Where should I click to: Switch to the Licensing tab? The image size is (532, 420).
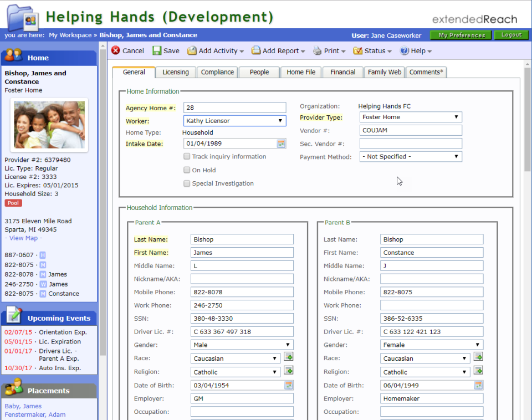[175, 72]
